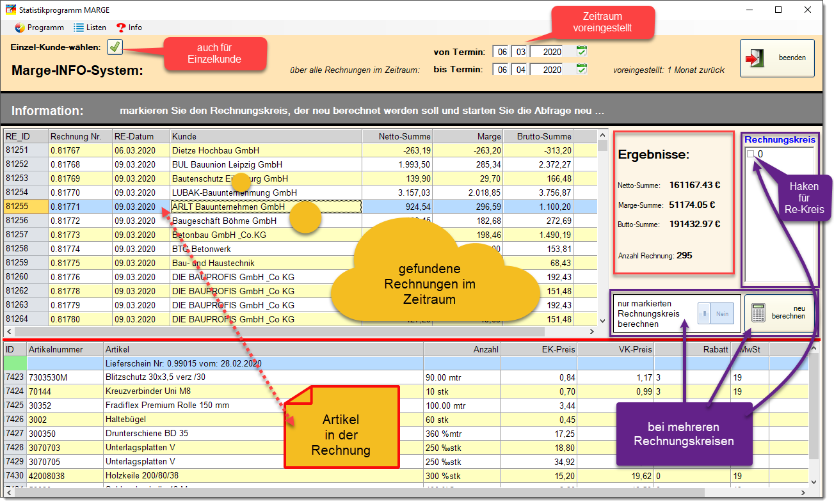
Task: Click article ID cell 7428
Action: coord(15,448)
